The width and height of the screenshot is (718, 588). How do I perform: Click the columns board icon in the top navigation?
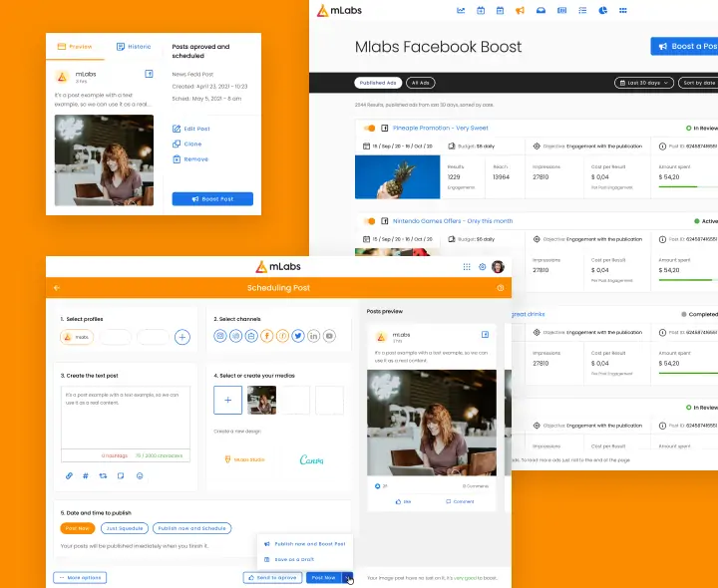561,11
